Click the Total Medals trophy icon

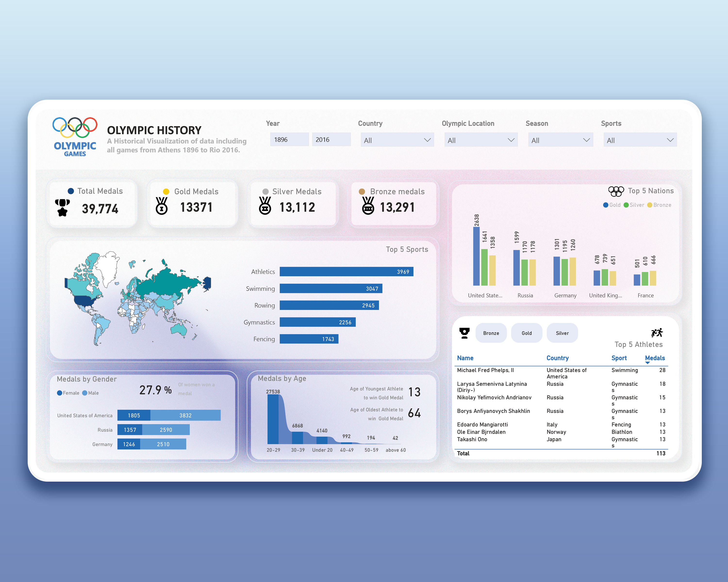pos(62,207)
